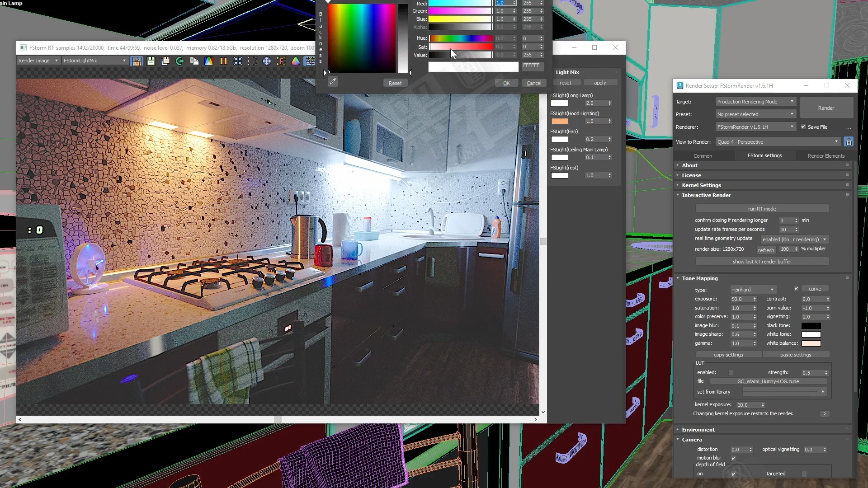Click the pan/move crosshair icon
Viewport: 868px width, 488px height.
click(x=267, y=61)
